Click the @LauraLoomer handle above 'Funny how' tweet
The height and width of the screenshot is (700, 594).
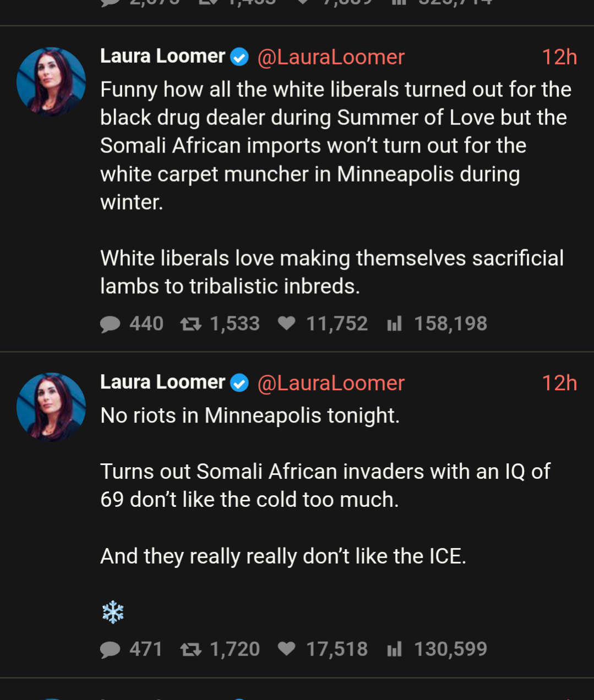coord(331,57)
